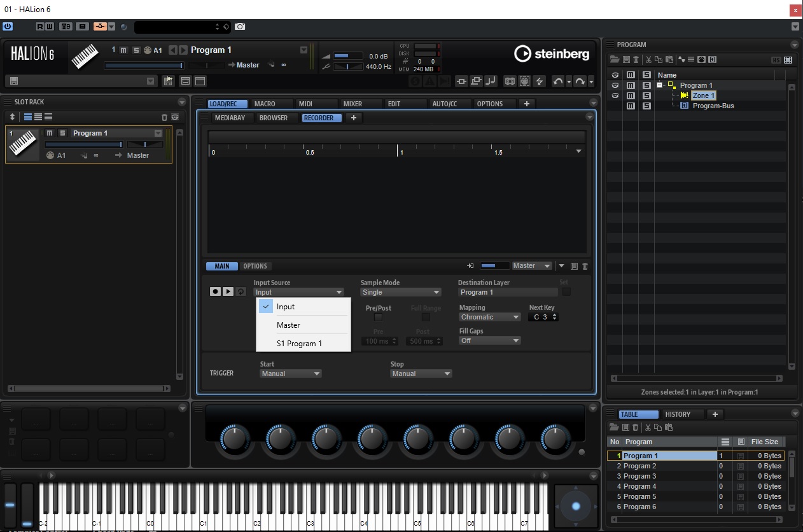This screenshot has height=532, width=803.
Task: Toggle visibility eye for Program 1 row
Action: coord(615,85)
